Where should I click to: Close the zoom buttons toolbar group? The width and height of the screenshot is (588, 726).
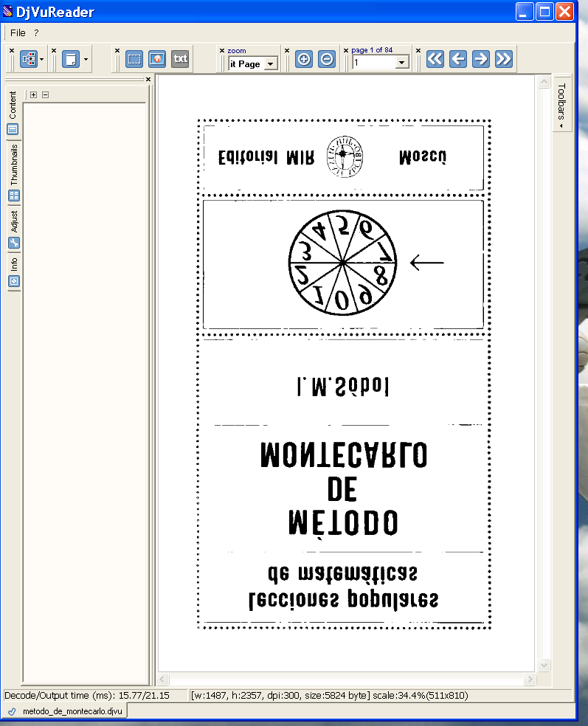(x=286, y=50)
